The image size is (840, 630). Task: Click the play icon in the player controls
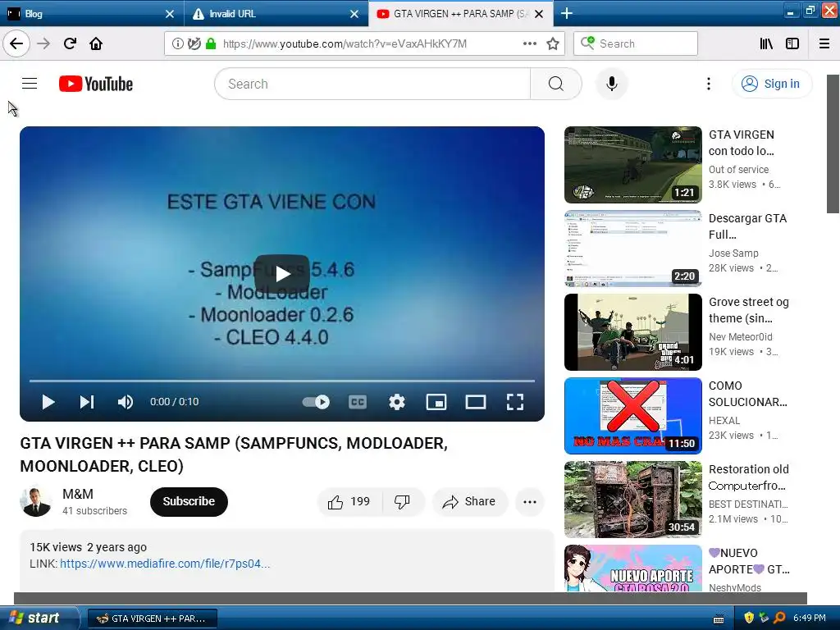(48, 402)
